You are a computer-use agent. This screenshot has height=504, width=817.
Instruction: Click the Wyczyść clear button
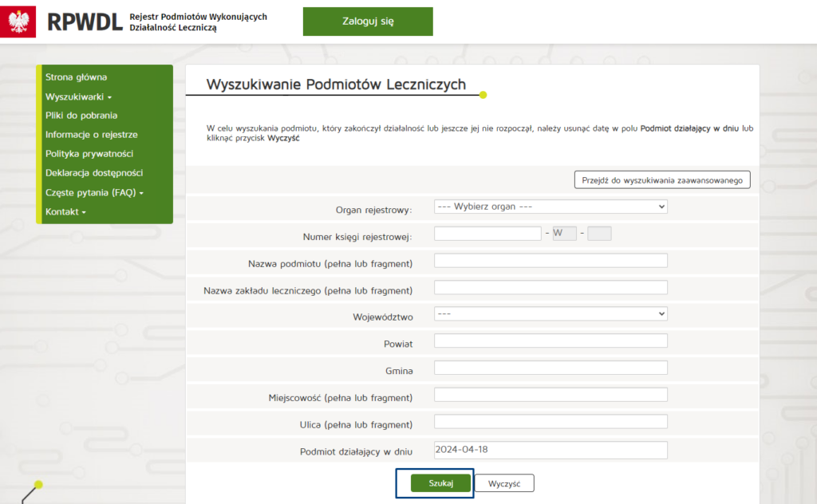click(504, 483)
